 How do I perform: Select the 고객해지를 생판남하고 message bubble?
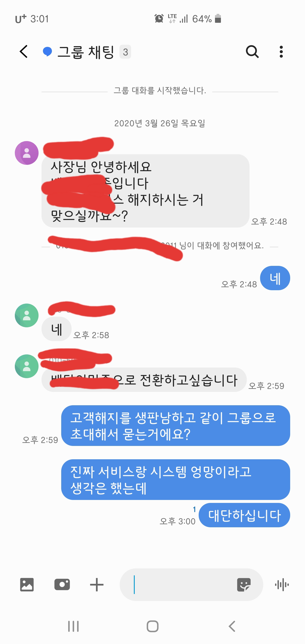click(176, 426)
